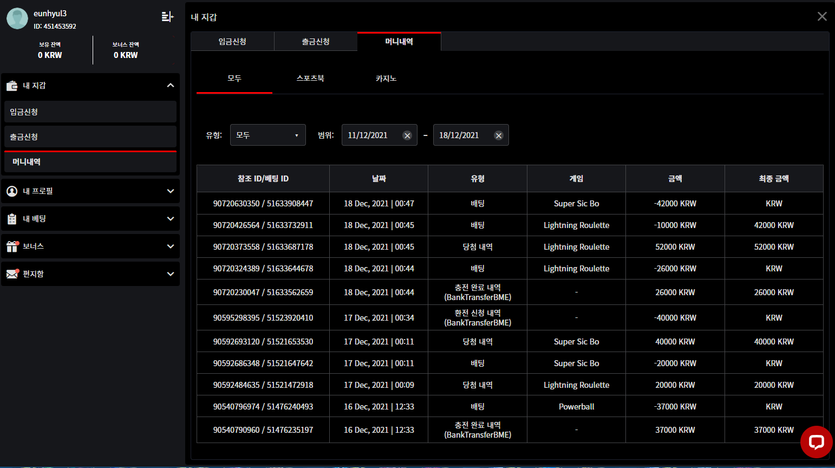Click the 유형 column header
The image size is (835, 468).
coord(478,179)
